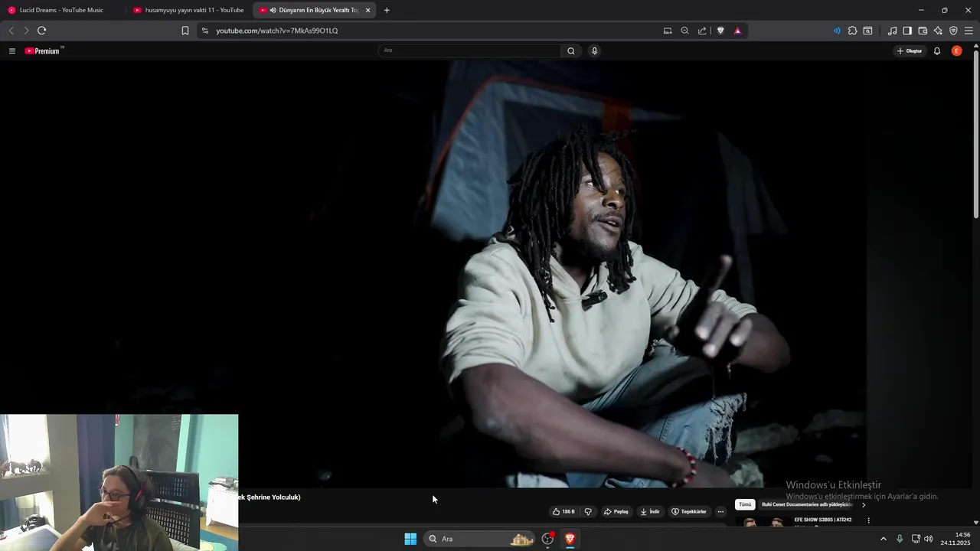Click Brave browser taskbar icon
This screenshot has height=551, width=980.
(570, 539)
